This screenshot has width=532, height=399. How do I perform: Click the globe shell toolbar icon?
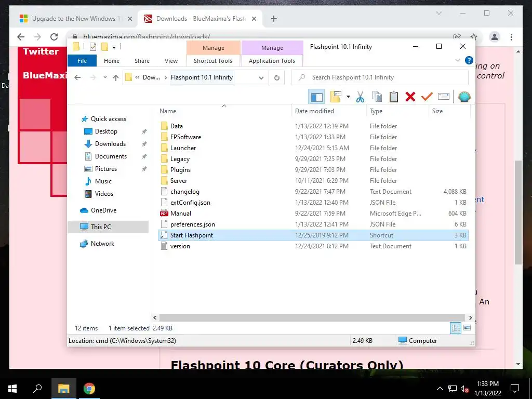[464, 97]
